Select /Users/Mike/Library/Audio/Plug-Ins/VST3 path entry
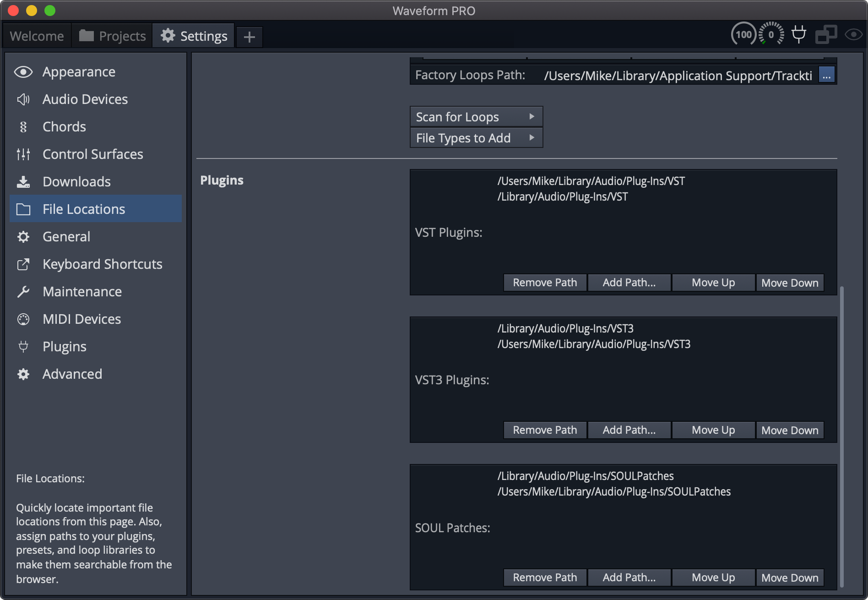Viewport: 868px width, 600px height. click(x=594, y=344)
